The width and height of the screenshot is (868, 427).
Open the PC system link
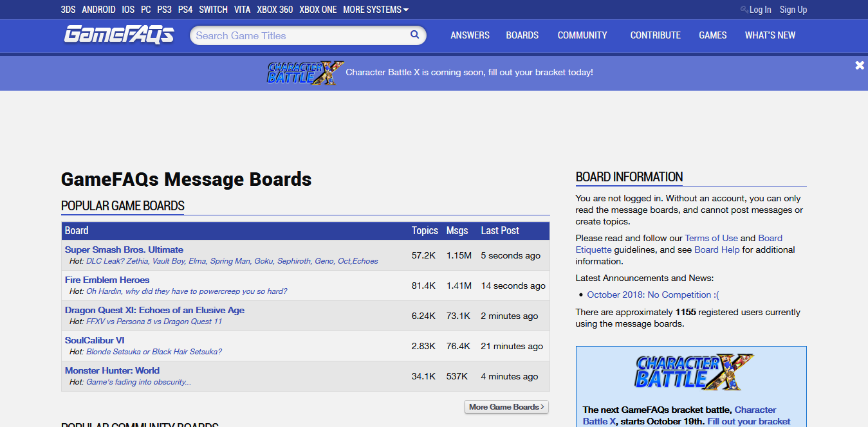pyautogui.click(x=146, y=10)
